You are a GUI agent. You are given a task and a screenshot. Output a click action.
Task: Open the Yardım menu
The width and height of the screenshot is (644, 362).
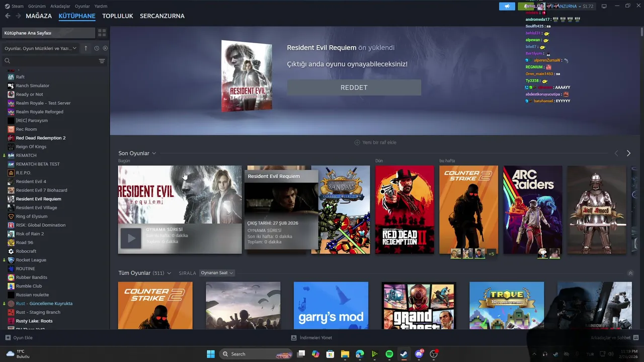coord(101,6)
